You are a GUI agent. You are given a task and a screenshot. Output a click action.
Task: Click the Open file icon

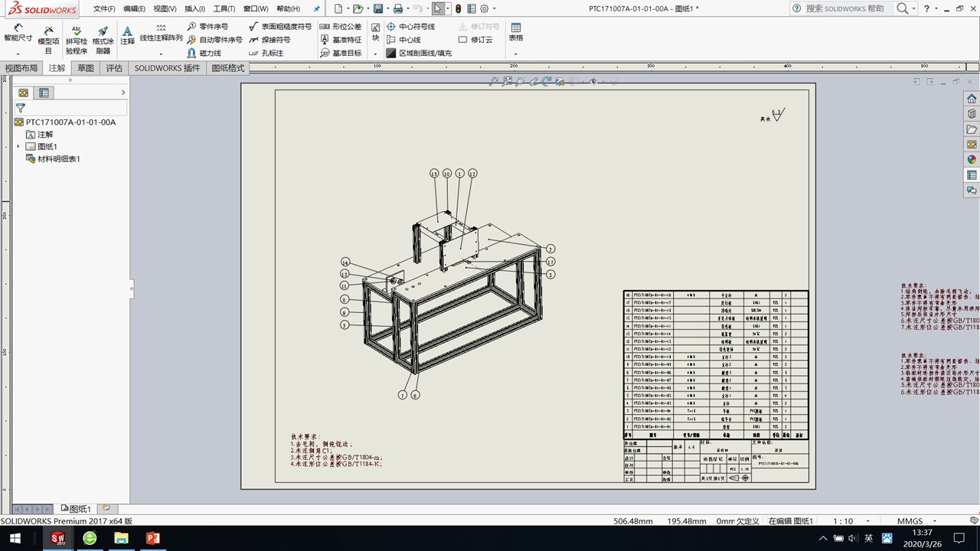pos(357,8)
